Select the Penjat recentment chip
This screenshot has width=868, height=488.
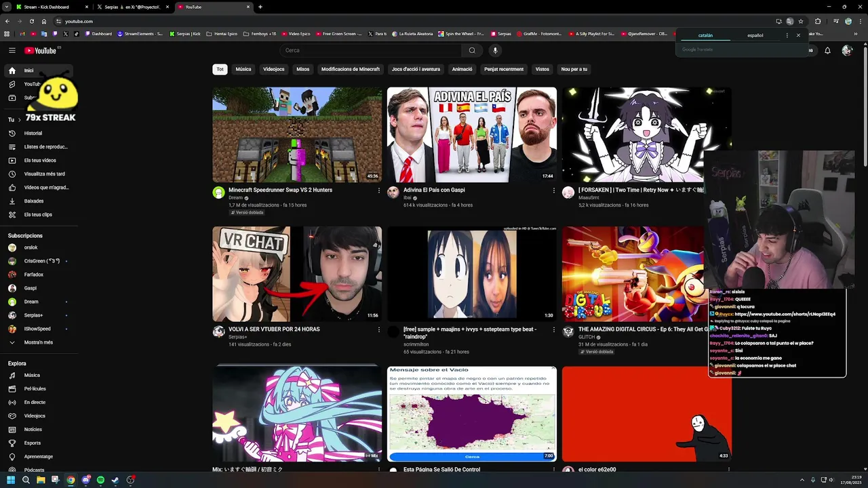[x=504, y=69]
